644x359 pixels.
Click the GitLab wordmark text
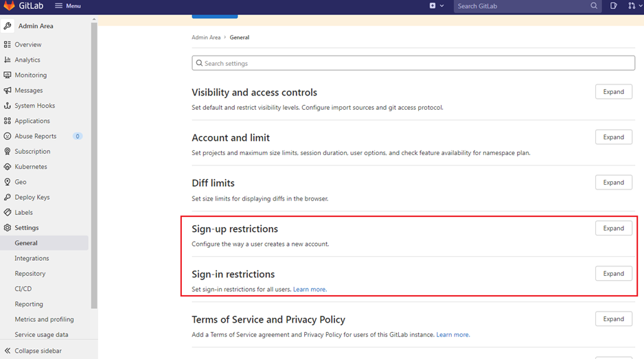(x=31, y=5)
